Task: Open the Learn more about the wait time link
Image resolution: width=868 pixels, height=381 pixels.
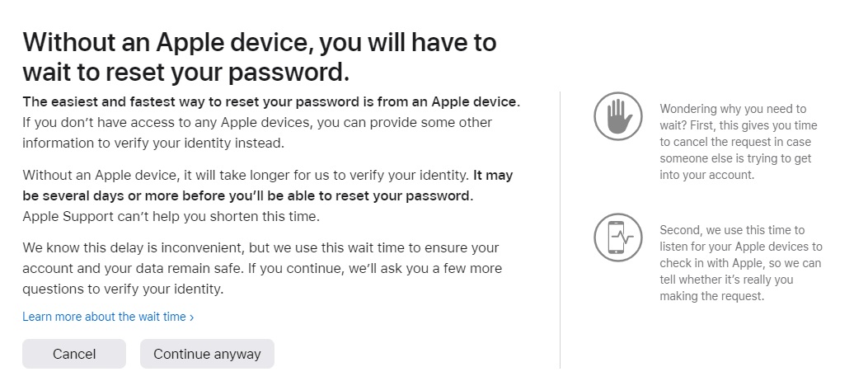Action: click(x=104, y=317)
